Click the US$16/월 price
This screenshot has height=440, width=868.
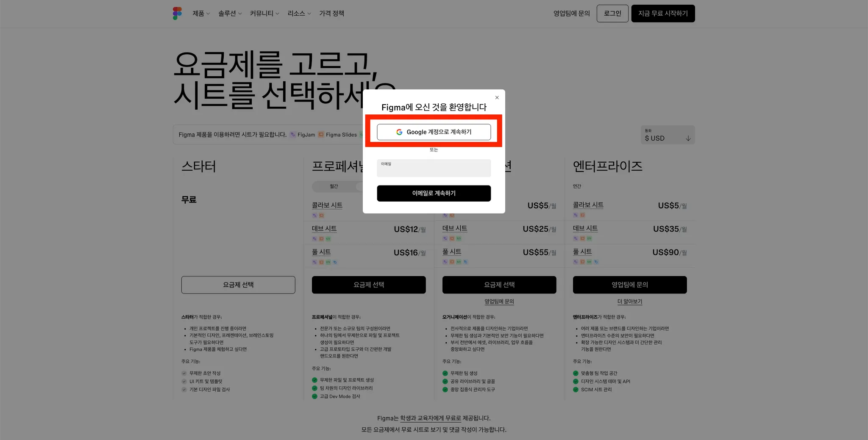(x=410, y=252)
